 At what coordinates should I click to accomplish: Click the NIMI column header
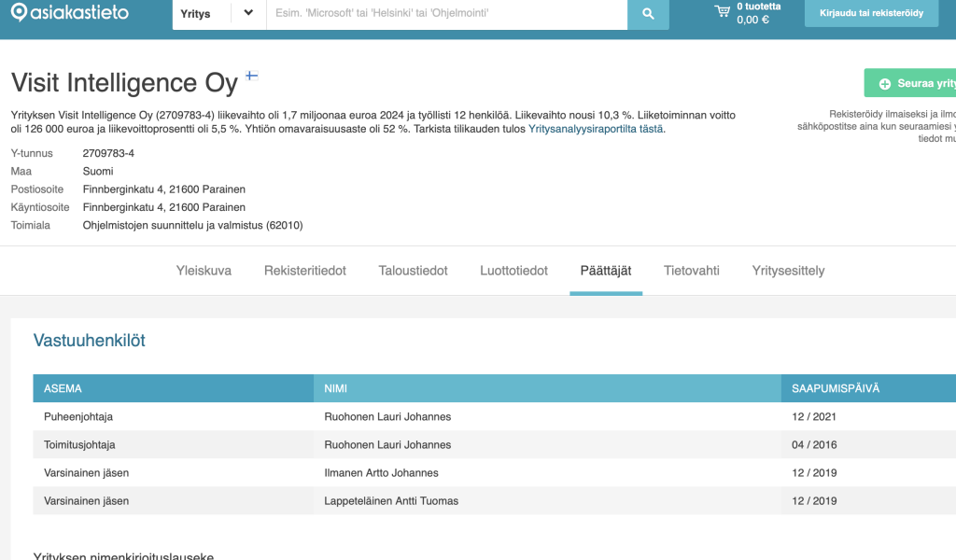(547, 389)
